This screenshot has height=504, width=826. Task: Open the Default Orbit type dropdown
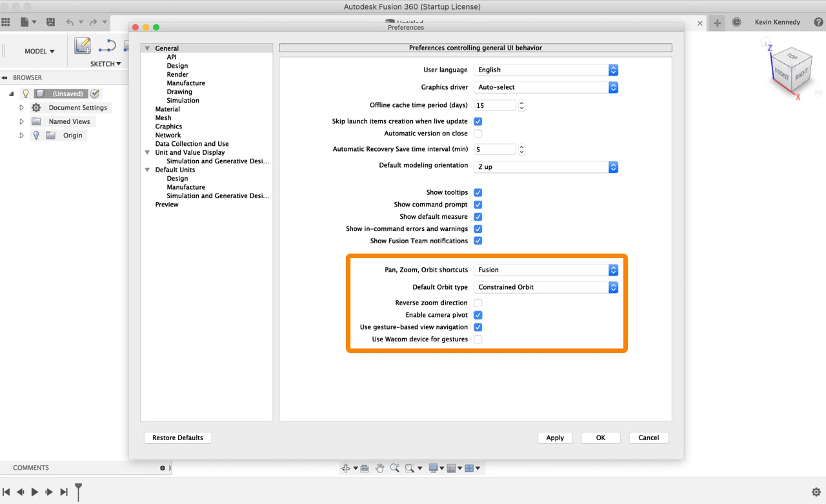click(x=546, y=287)
